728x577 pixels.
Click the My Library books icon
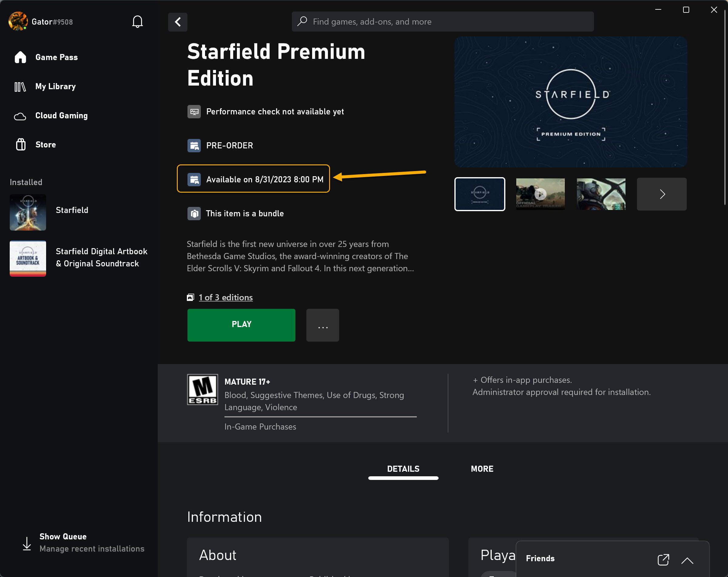[x=20, y=86]
